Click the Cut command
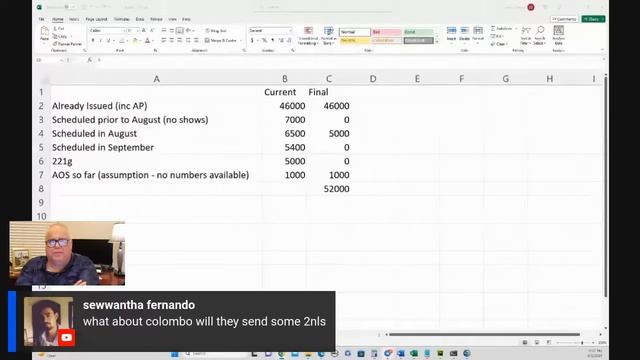 coord(59,29)
